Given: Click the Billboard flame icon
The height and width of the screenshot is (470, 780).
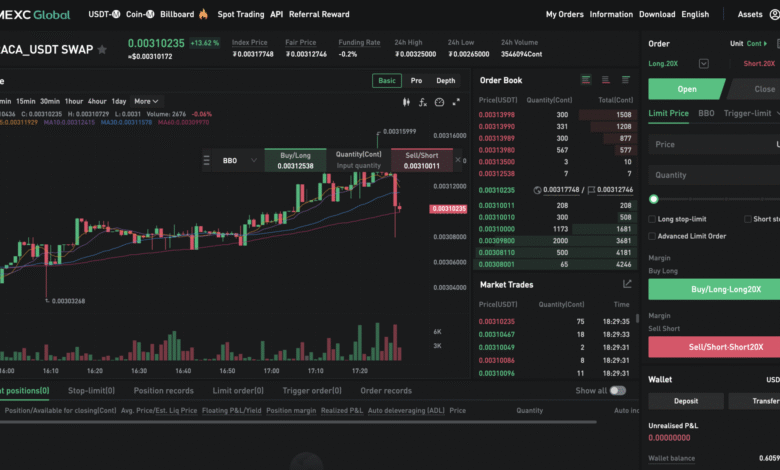Looking at the screenshot, I should [203, 14].
